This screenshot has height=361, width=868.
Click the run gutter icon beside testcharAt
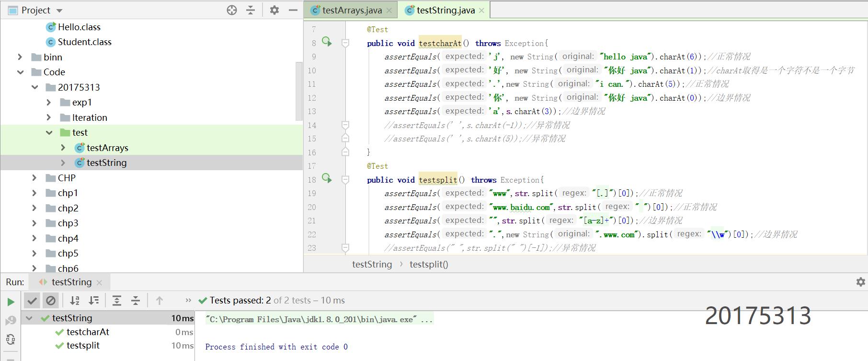pyautogui.click(x=327, y=42)
